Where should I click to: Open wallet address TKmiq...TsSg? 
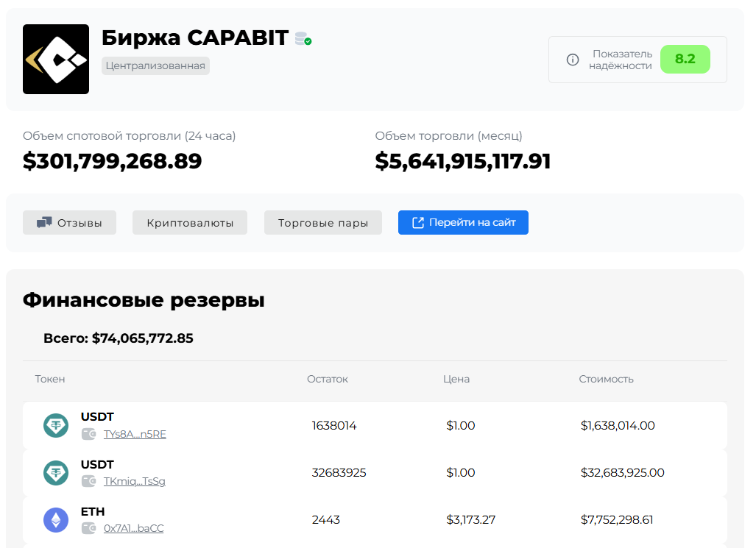pos(135,482)
